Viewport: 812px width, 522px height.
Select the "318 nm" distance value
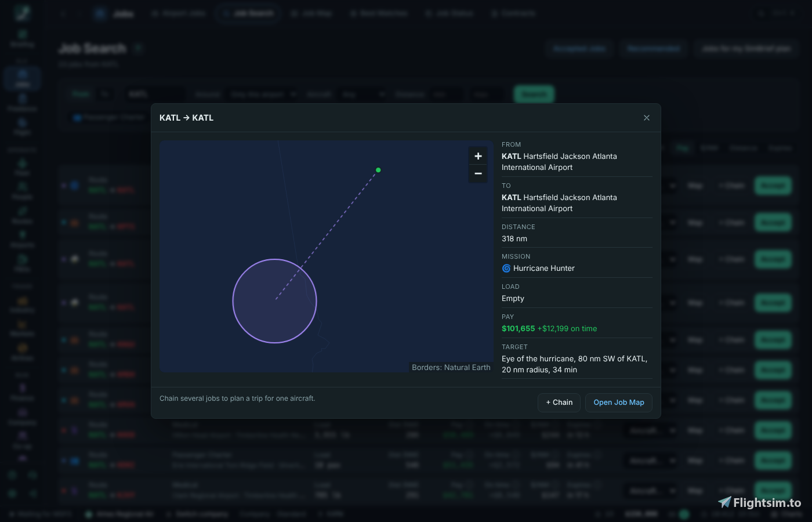click(x=514, y=239)
